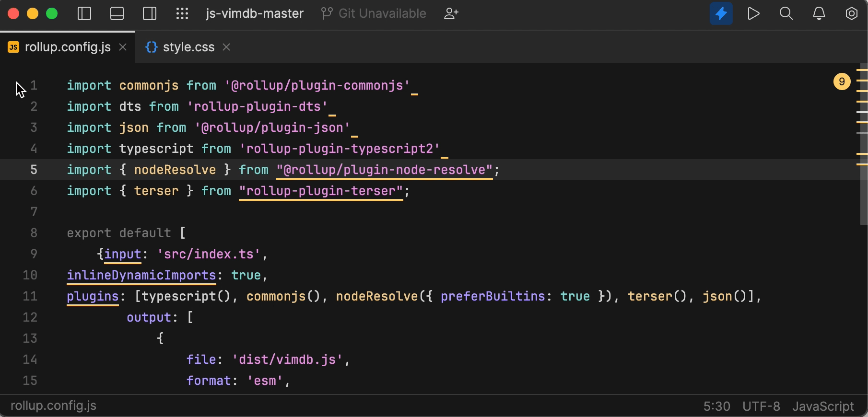Toggle the bottom panel

click(x=117, y=13)
